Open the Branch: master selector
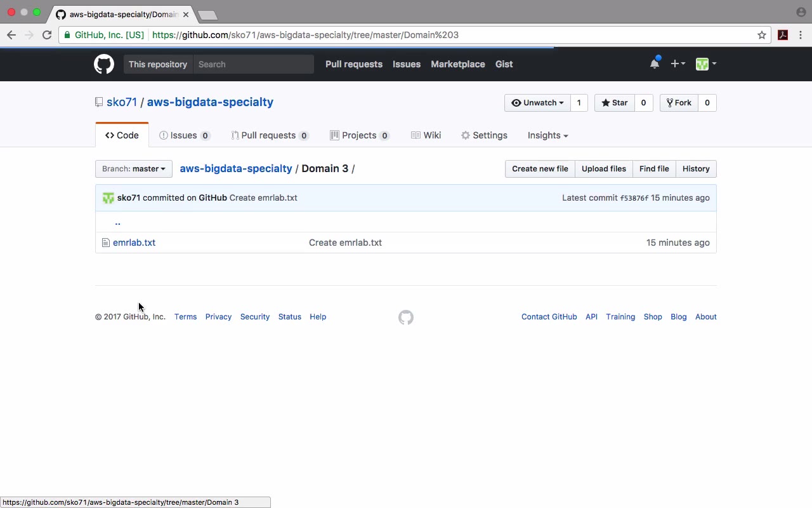812x508 pixels. coord(134,169)
